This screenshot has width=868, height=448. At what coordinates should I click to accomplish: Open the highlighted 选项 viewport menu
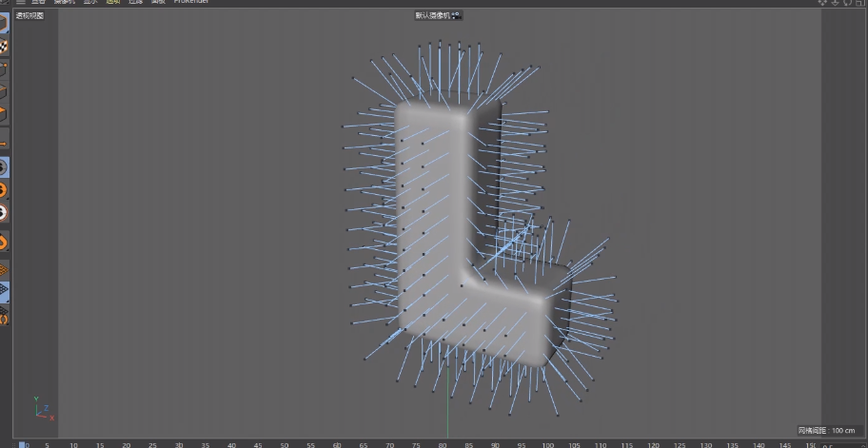[x=113, y=2]
